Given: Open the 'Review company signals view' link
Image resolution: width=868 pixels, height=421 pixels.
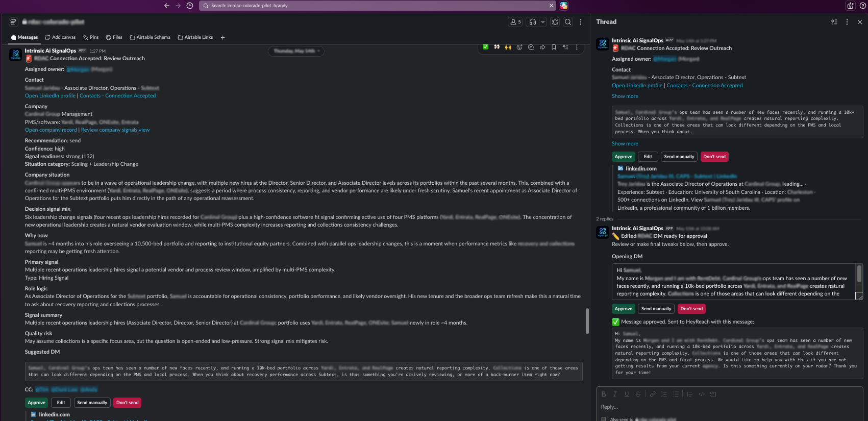Looking at the screenshot, I should coord(115,130).
